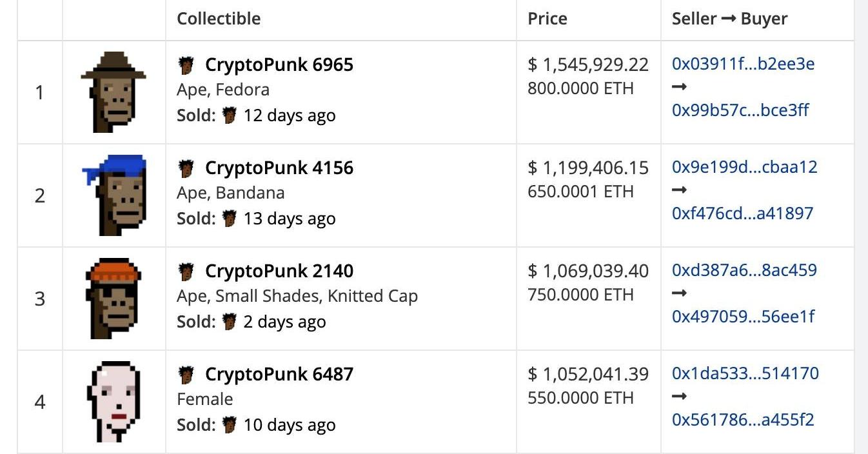The height and width of the screenshot is (454, 868).
Task: Click the CryptoPunk 6965 fedora ape avatar
Action: tap(113, 92)
